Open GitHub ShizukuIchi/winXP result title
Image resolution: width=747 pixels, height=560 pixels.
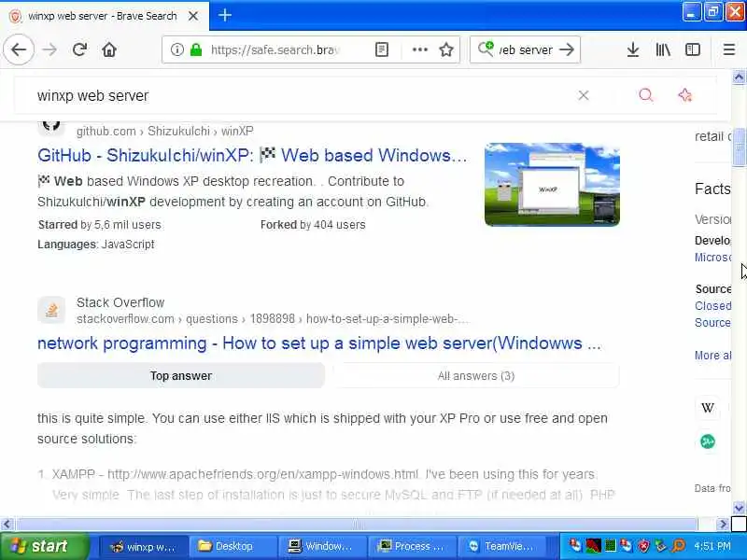click(252, 155)
